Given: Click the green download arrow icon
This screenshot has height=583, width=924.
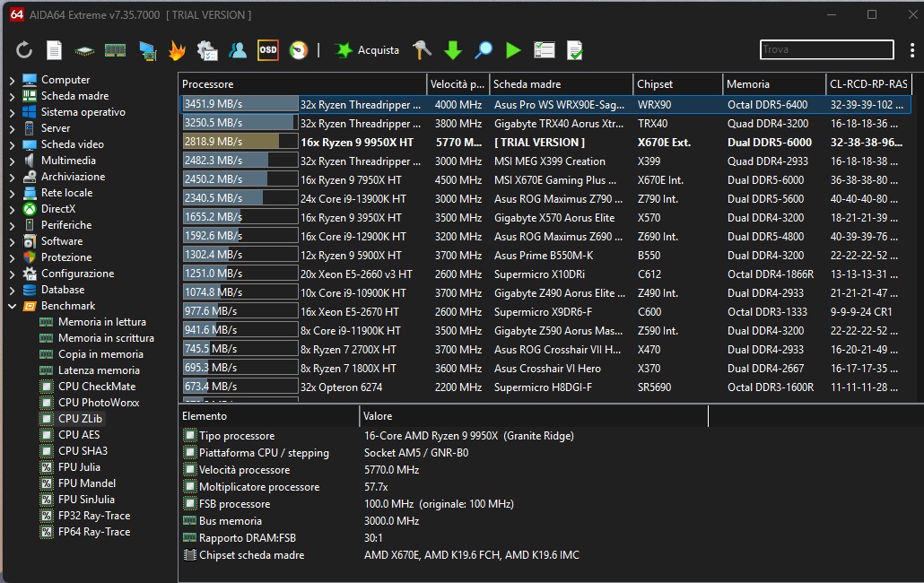Looking at the screenshot, I should (452, 50).
